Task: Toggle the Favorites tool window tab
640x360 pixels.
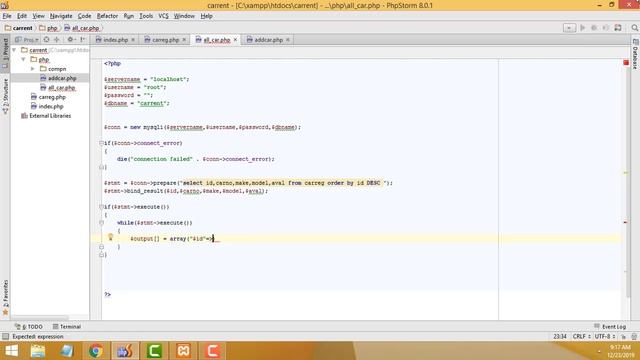Action: 5,298
